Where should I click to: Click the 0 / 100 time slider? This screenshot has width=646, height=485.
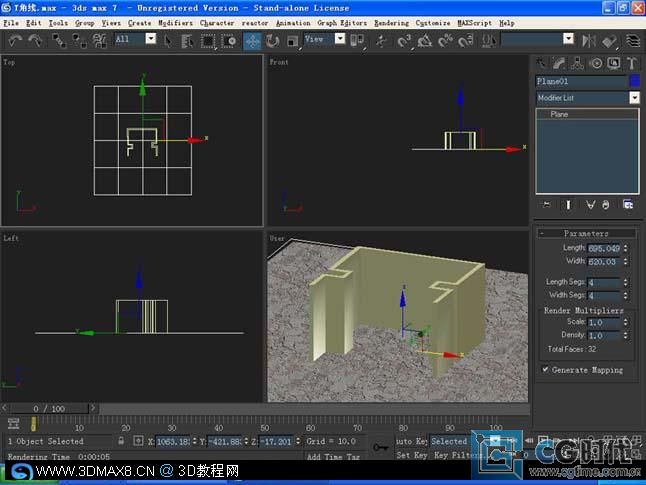click(x=49, y=408)
